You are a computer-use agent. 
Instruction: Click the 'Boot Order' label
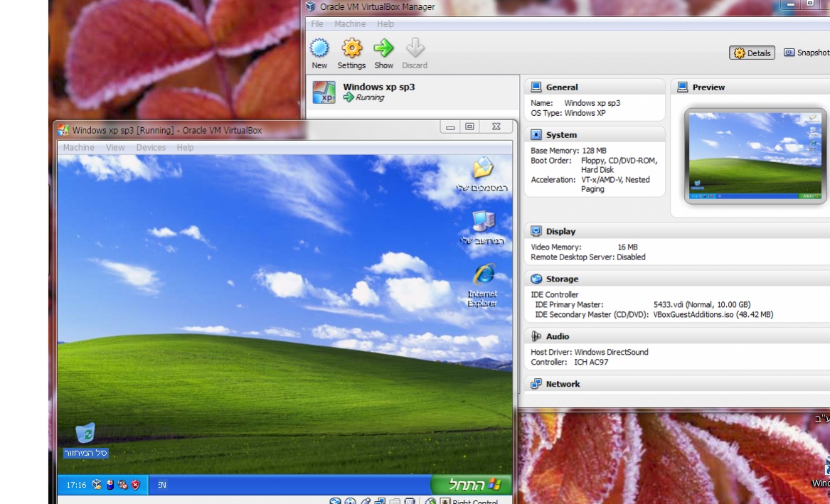coord(552,161)
